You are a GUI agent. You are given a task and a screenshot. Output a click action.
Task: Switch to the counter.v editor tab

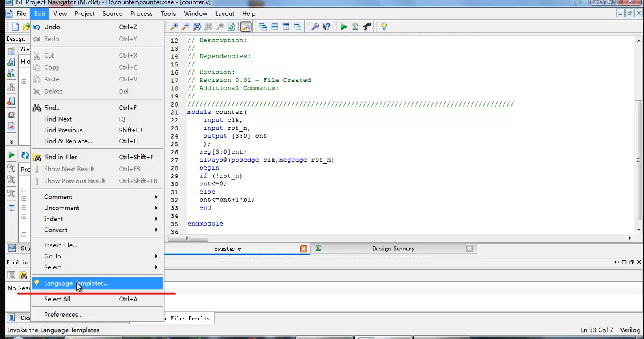pyautogui.click(x=228, y=249)
